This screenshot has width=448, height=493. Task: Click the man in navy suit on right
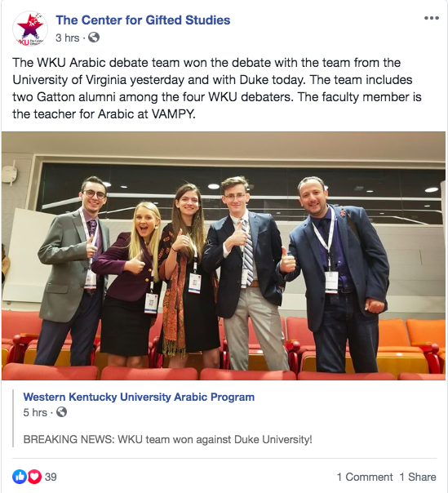coord(338,273)
